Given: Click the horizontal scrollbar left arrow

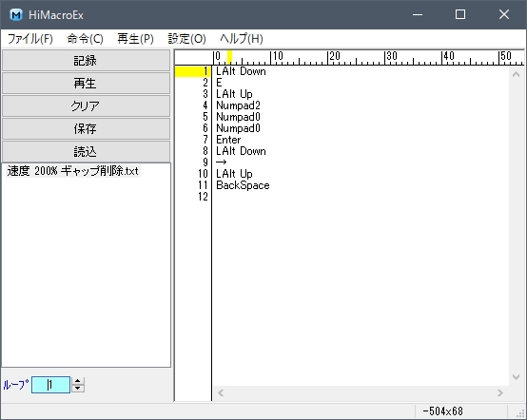Looking at the screenshot, I should click(221, 392).
